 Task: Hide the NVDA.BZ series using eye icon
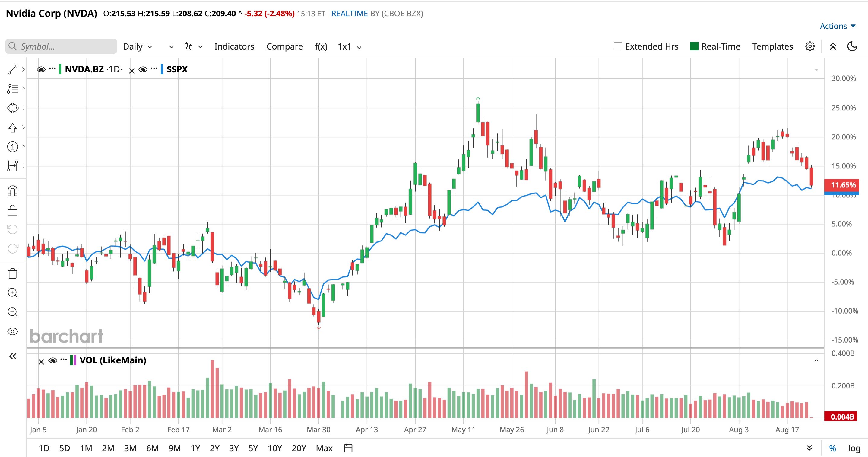(x=41, y=69)
